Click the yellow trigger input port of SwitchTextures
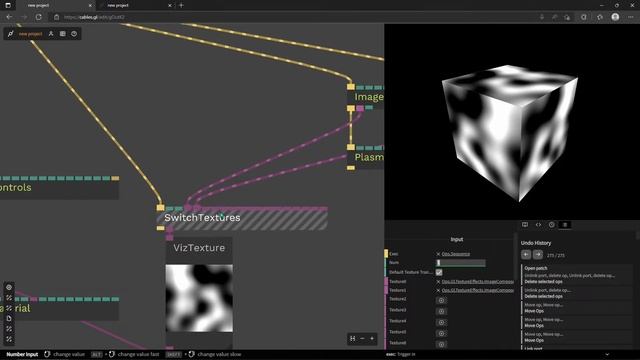The image size is (640, 360). point(160,208)
